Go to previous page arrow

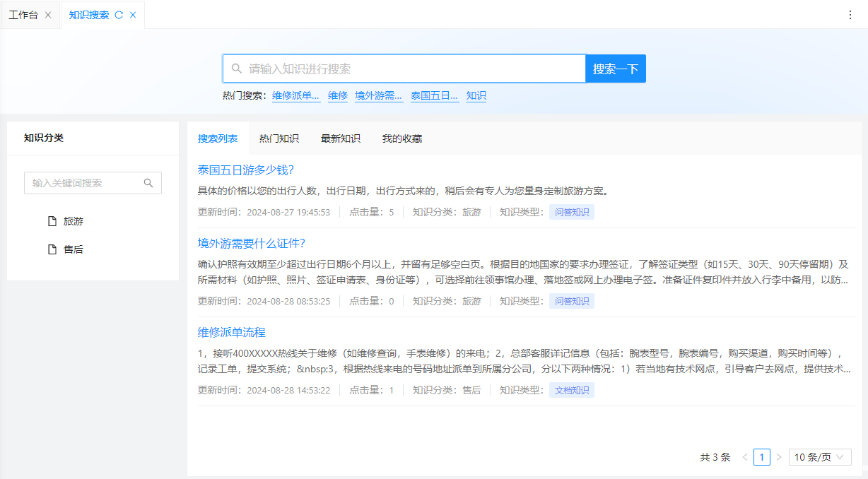click(x=745, y=457)
